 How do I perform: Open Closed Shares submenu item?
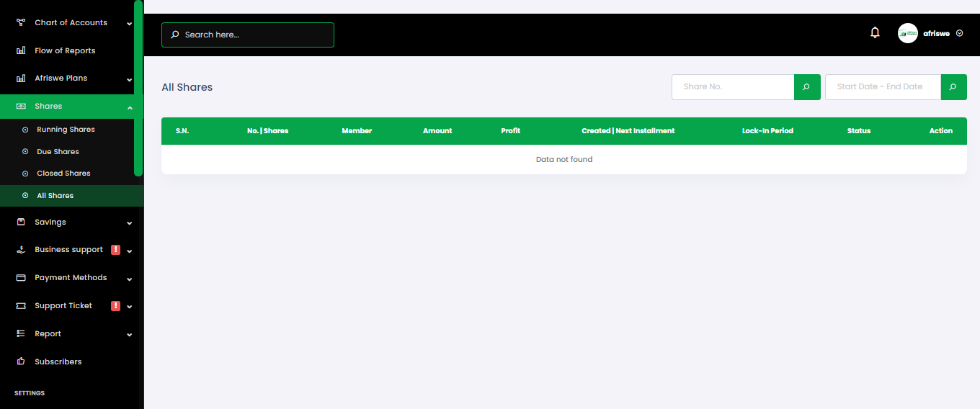71,174
